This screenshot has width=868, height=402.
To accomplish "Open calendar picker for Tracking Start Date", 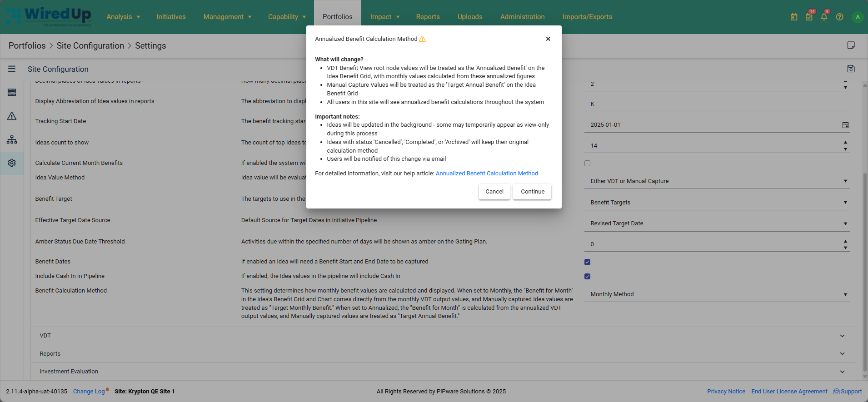I will 845,125.
